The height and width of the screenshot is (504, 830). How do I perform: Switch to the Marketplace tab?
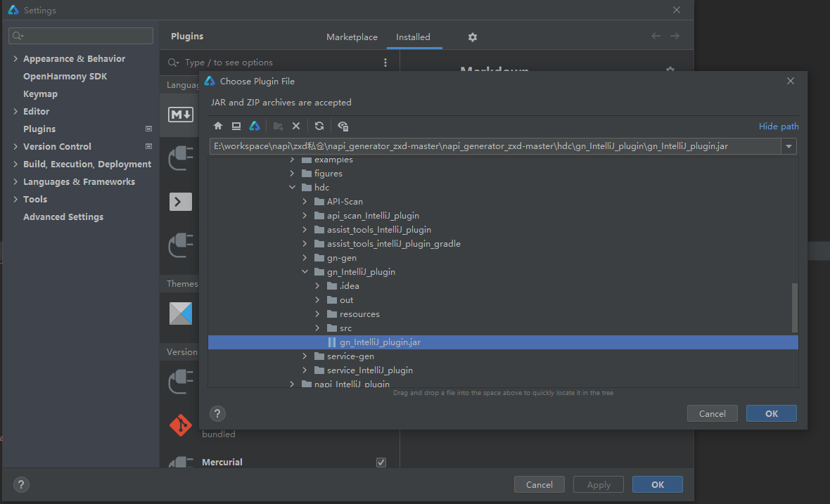tap(352, 37)
